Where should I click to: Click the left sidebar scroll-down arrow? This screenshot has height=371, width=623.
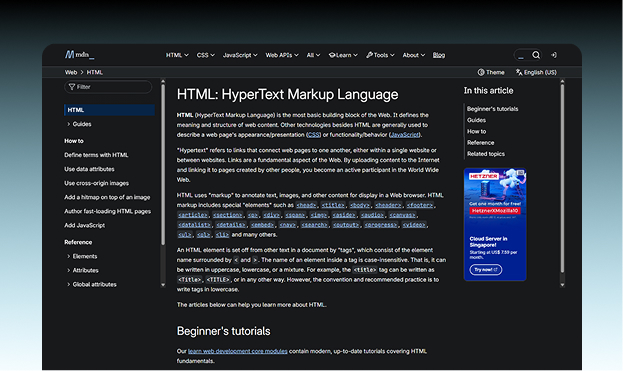point(163,285)
